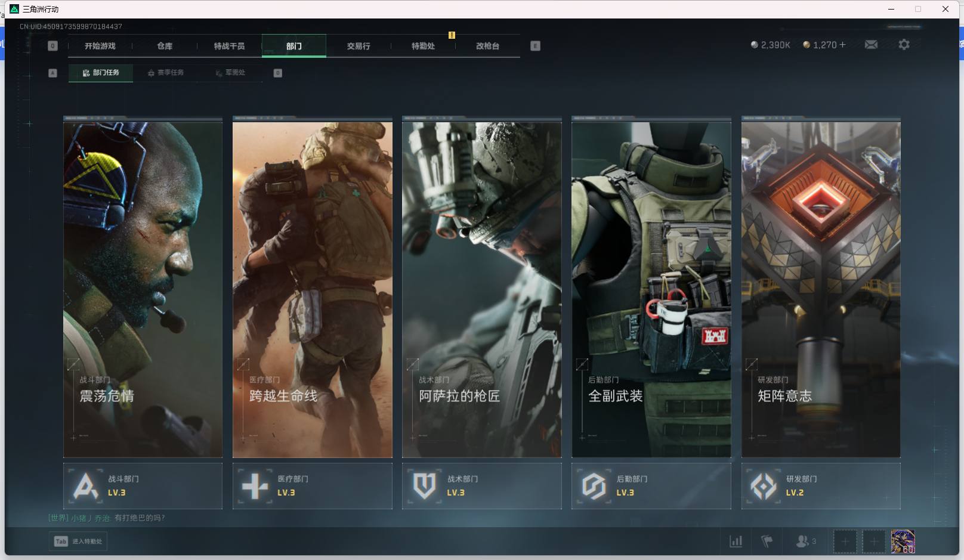Open the settings gear icon
Image resolution: width=964 pixels, height=560 pixels.
click(904, 45)
